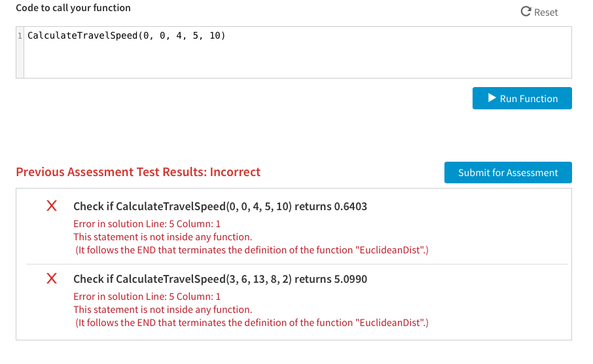Submit the solution for assessment
Image resolution: width=593 pixels, height=364 pixels.
[x=508, y=173]
